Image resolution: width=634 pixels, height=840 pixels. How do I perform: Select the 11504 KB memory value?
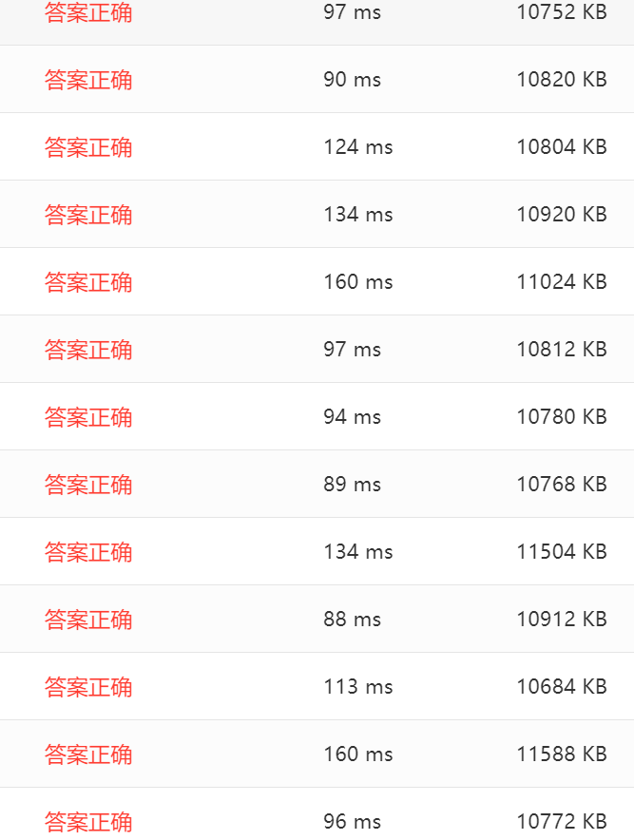(562, 552)
